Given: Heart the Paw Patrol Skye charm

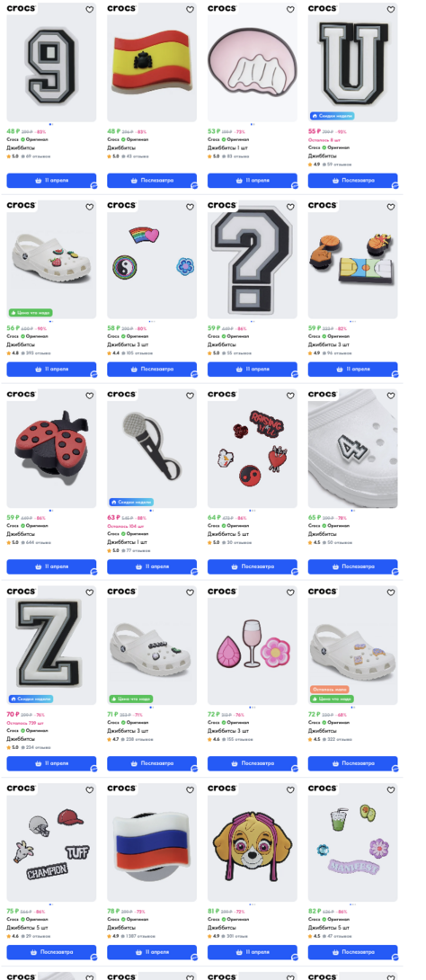Looking at the screenshot, I should pyautogui.click(x=290, y=789).
